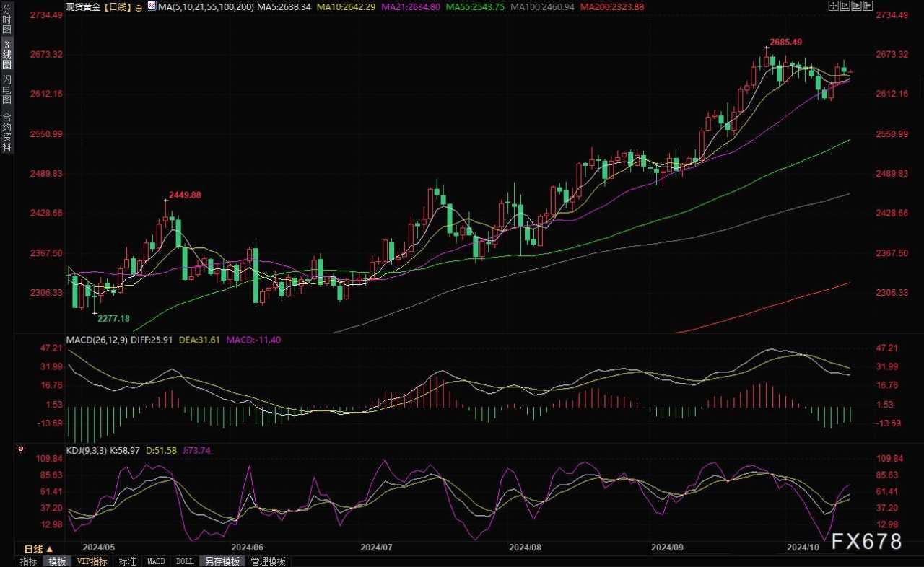Click the 2449.88 peak price marker
924x567 pixels.
(x=186, y=195)
